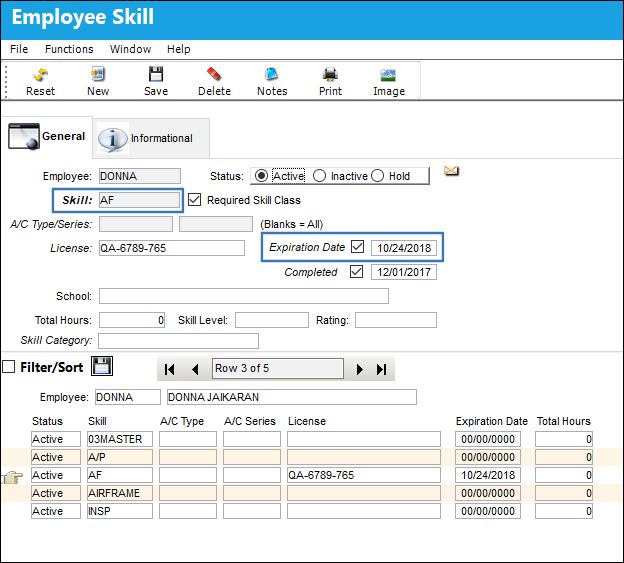Open the File menu
The image size is (624, 563).
pyautogui.click(x=19, y=49)
